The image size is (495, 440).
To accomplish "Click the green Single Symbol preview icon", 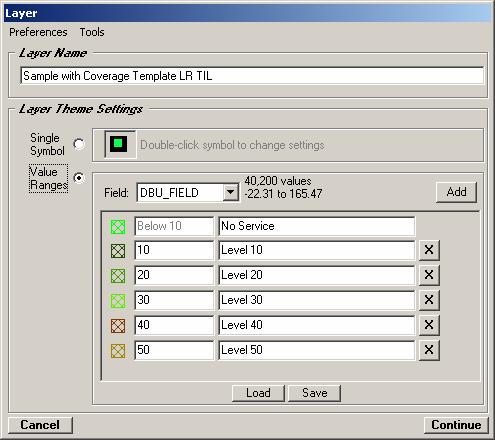I will tap(118, 144).
